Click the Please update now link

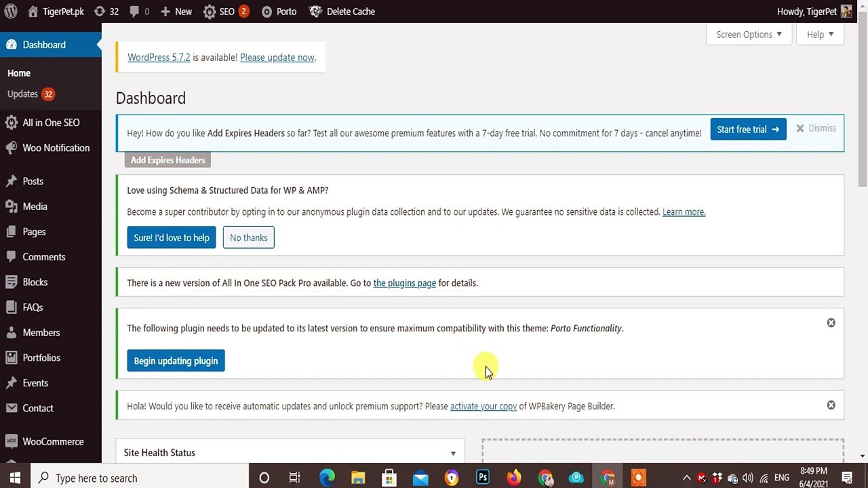pyautogui.click(x=277, y=58)
